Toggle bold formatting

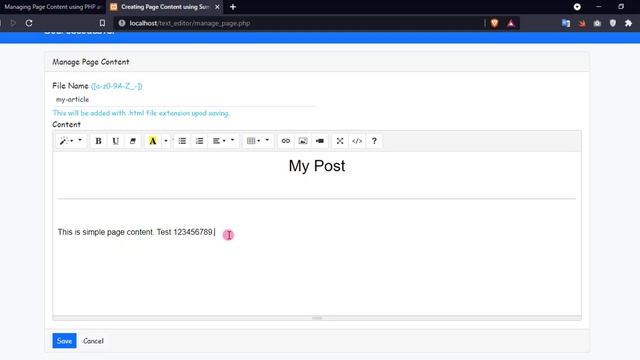pos(98,141)
